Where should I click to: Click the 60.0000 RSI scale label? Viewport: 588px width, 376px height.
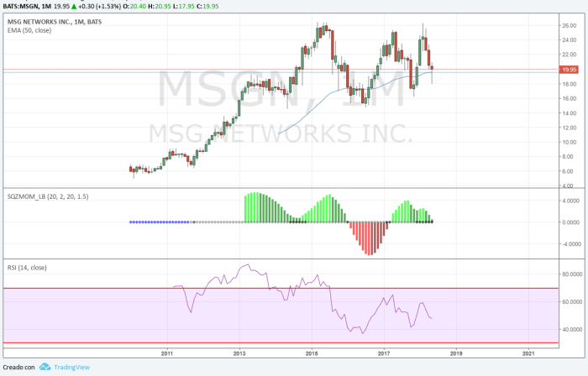click(572, 302)
